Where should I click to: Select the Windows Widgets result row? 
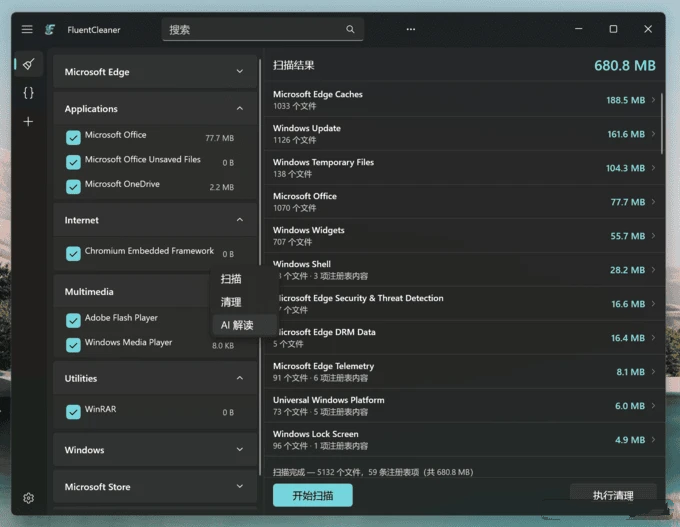coord(464,236)
